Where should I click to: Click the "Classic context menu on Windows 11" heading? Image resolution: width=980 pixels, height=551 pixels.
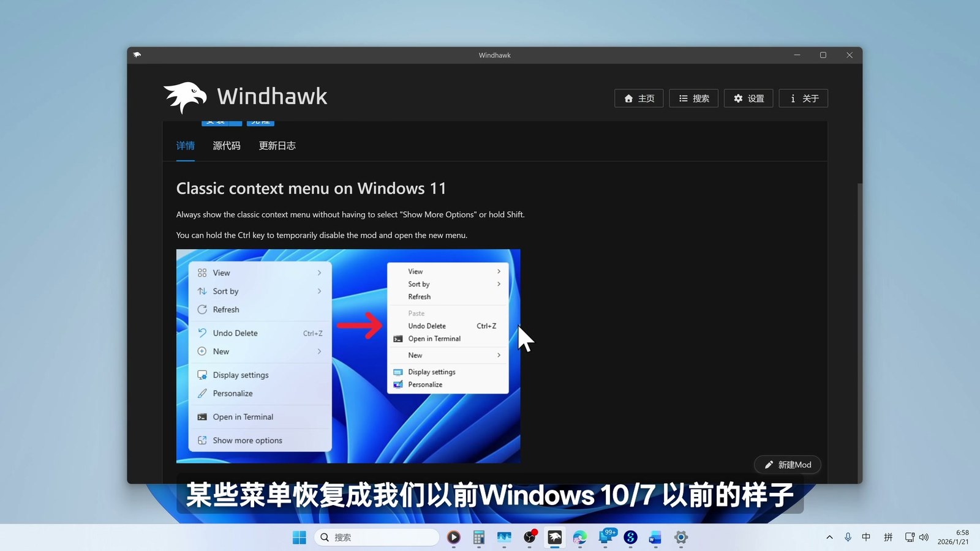[311, 189]
